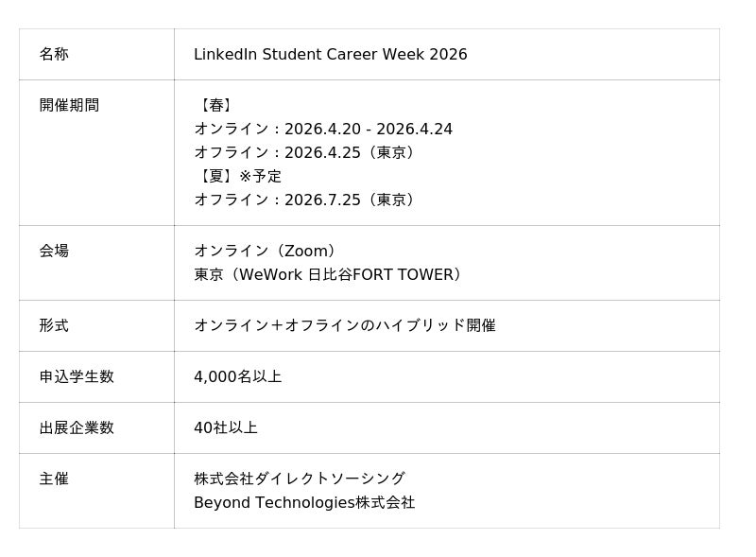Click the 4,000名以上 value
The image size is (756, 557).
click(x=237, y=377)
